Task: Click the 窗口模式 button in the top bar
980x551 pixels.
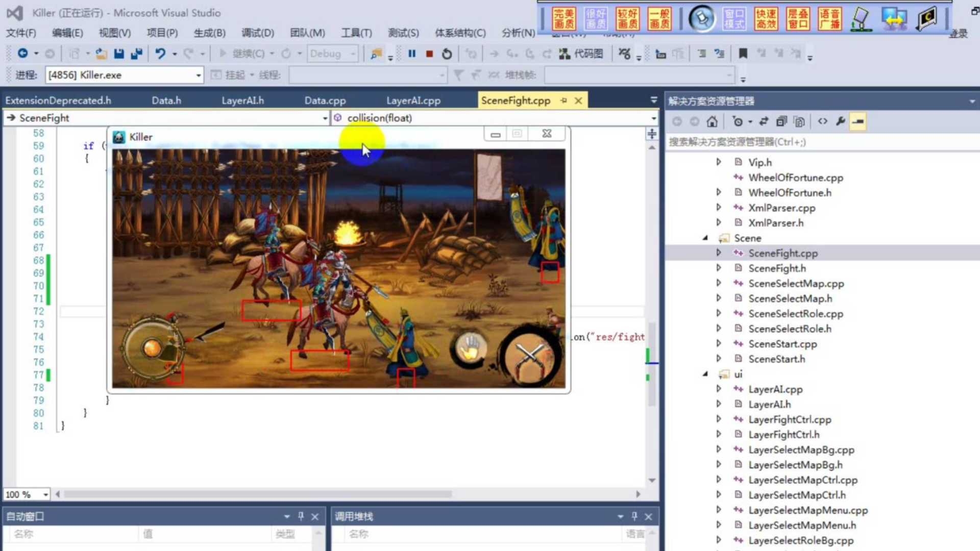Action: point(734,19)
